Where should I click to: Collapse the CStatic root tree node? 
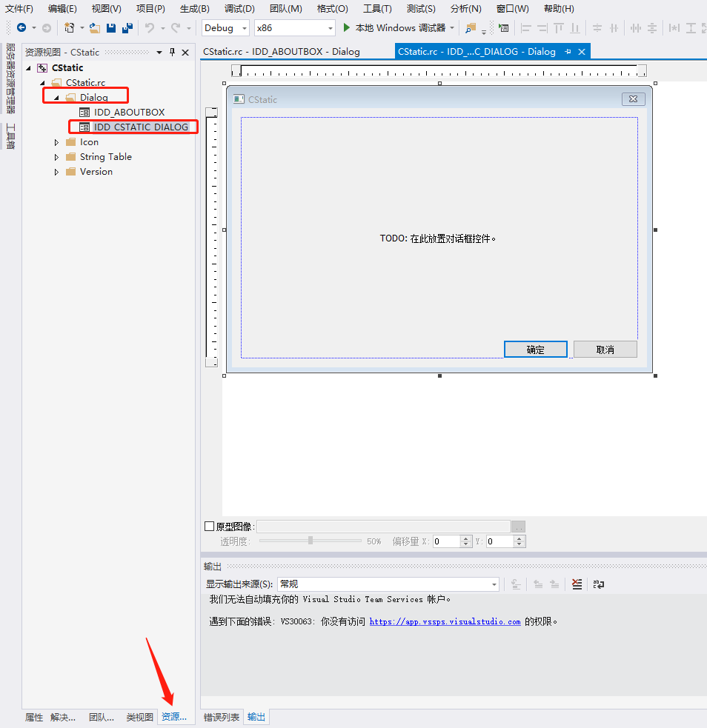29,68
